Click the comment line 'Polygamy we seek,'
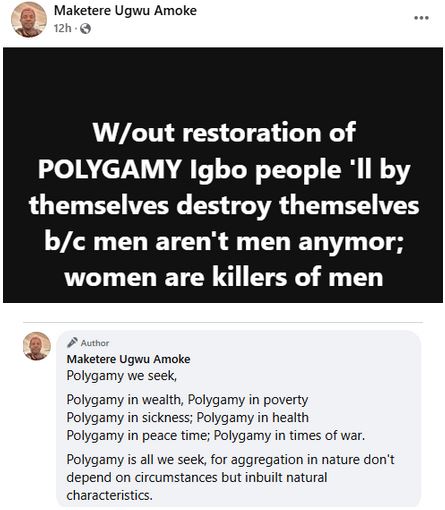 coord(122,376)
